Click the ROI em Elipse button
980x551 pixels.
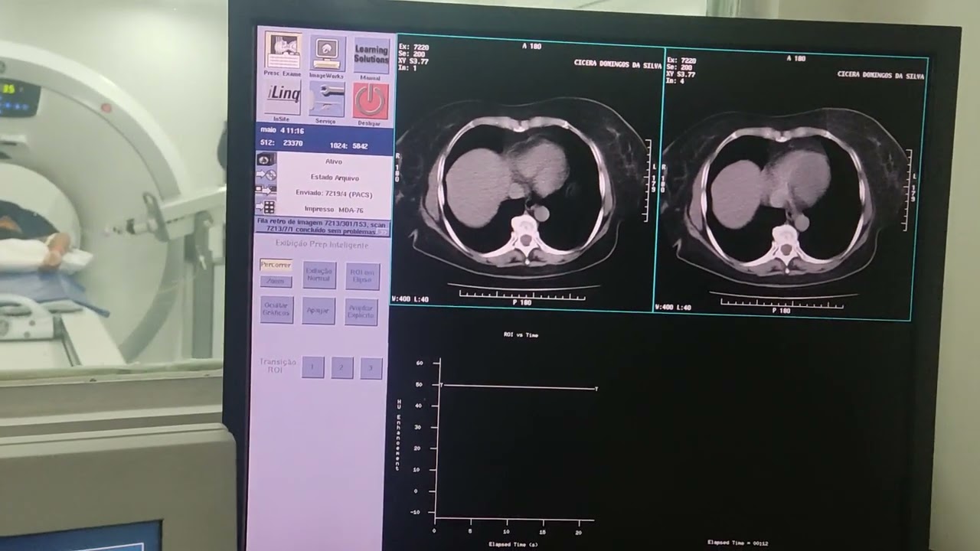coord(361,276)
